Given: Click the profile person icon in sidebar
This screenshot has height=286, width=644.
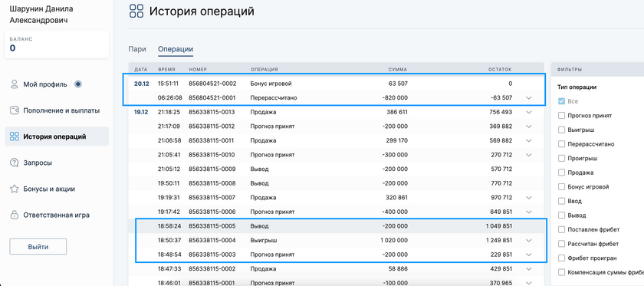Looking at the screenshot, I should tap(15, 84).
